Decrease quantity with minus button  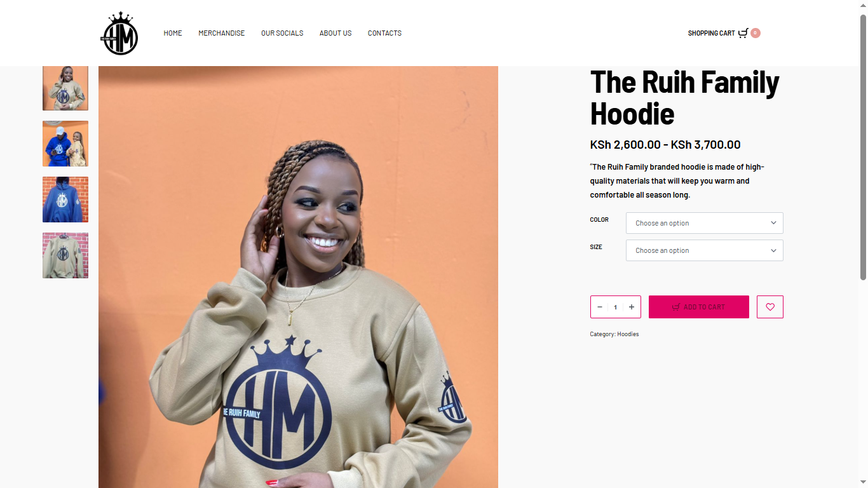point(600,307)
